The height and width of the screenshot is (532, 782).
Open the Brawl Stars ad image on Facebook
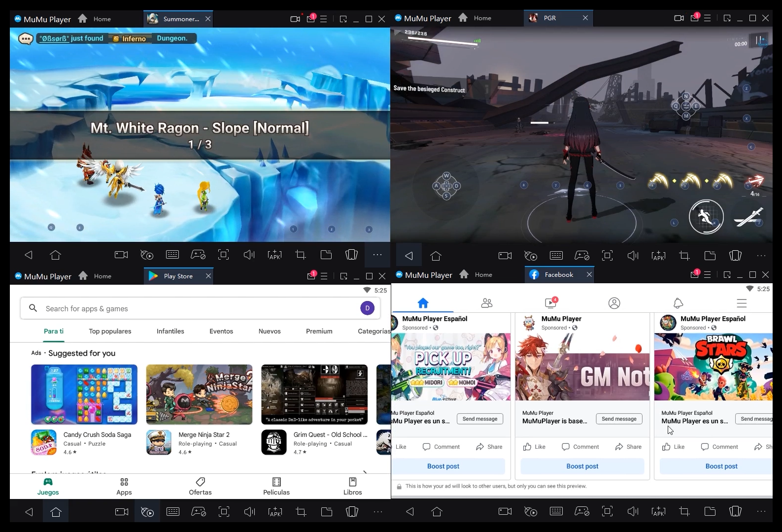coord(714,367)
